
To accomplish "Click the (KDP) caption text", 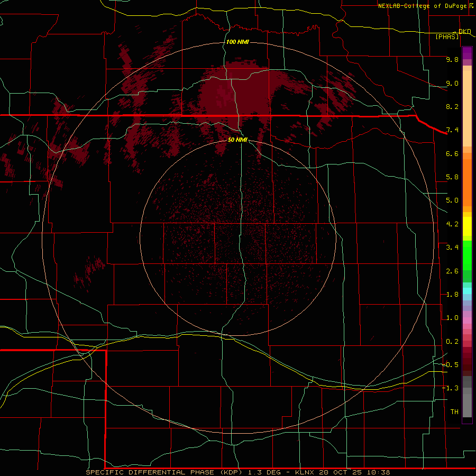I will pos(230,472).
